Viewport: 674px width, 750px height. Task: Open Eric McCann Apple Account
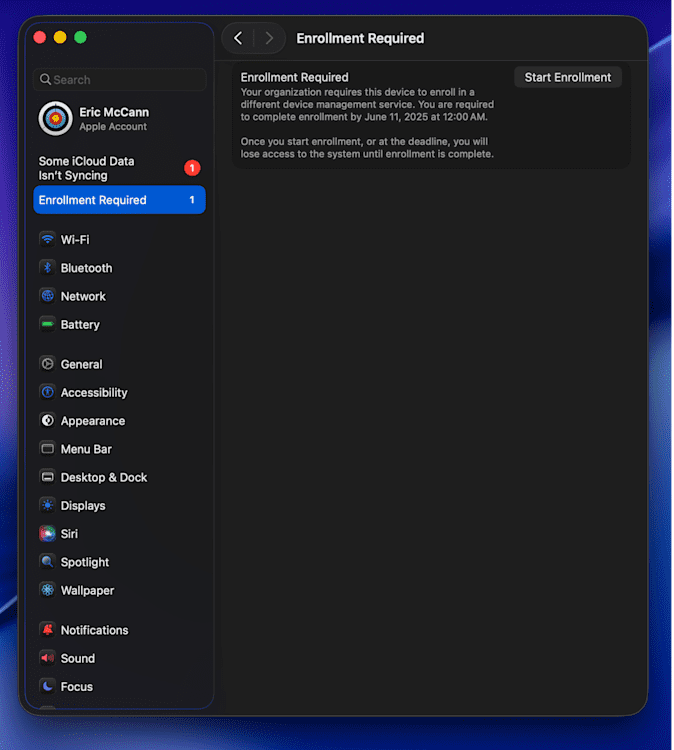pyautogui.click(x=120, y=118)
